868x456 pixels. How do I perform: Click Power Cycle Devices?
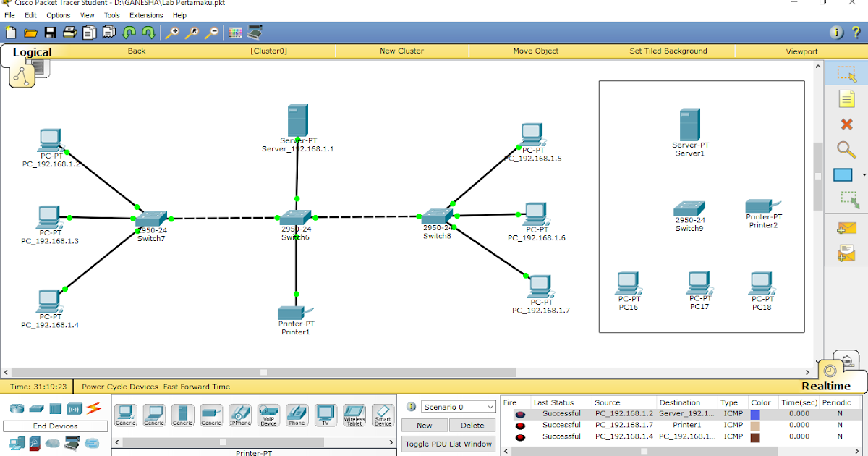click(x=120, y=387)
